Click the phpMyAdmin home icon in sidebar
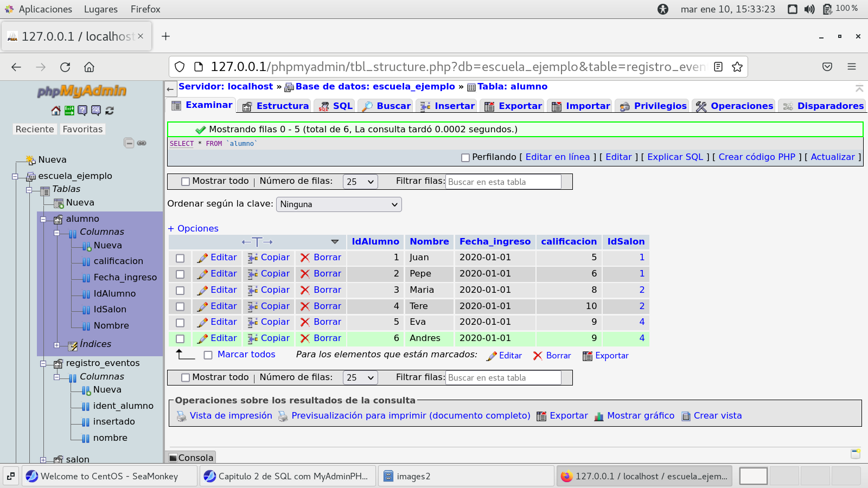The width and height of the screenshot is (868, 488). [56, 111]
